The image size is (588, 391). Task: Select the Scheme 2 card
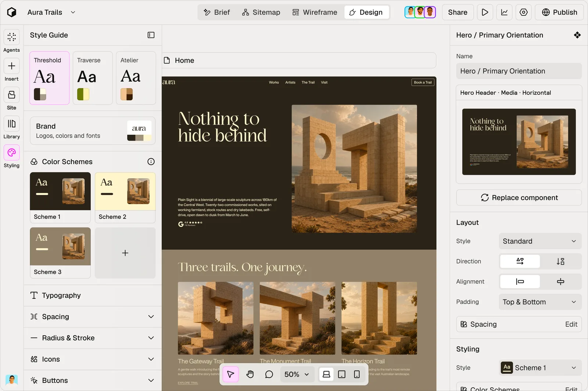tap(125, 198)
